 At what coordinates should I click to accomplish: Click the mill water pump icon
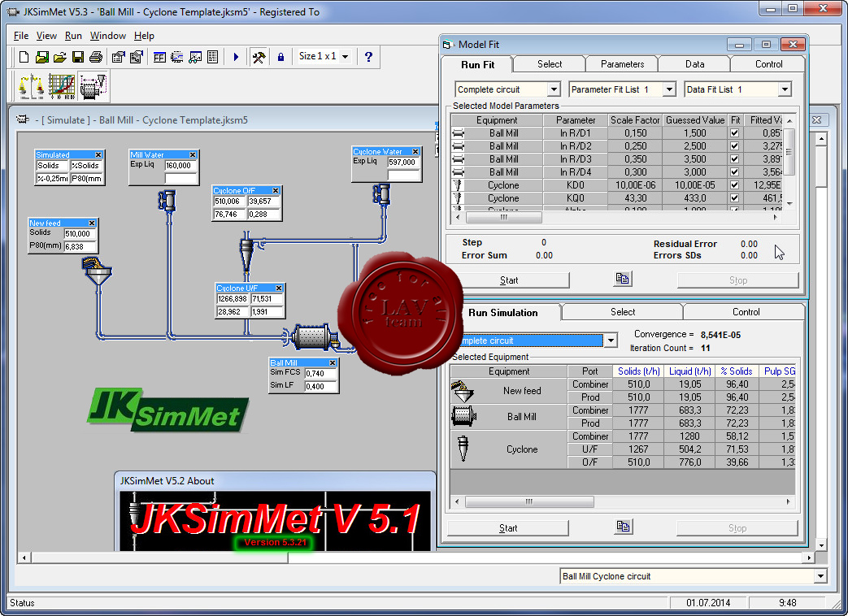(x=167, y=201)
